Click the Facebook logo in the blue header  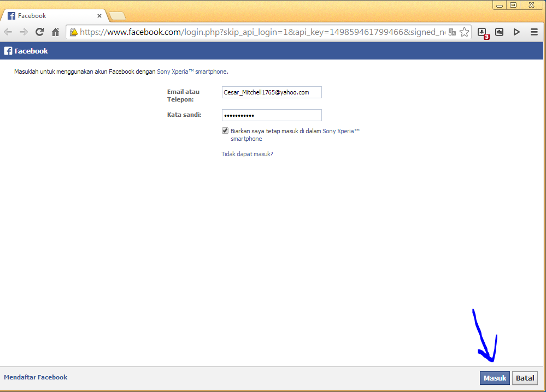click(x=8, y=51)
